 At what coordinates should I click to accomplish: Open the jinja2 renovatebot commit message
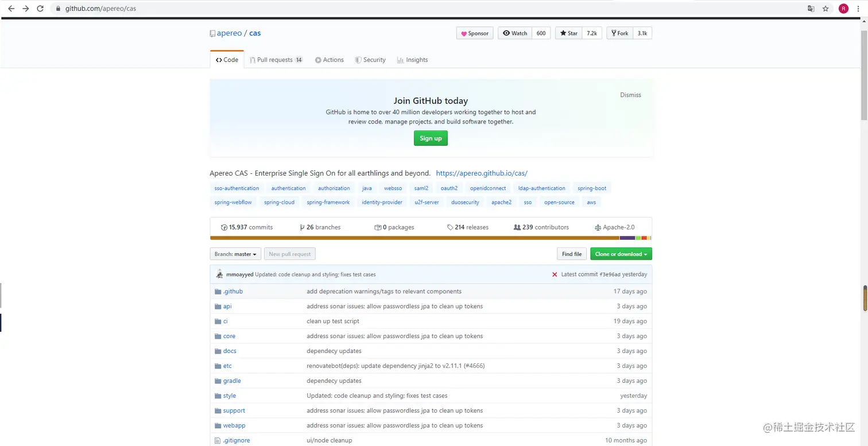click(396, 366)
